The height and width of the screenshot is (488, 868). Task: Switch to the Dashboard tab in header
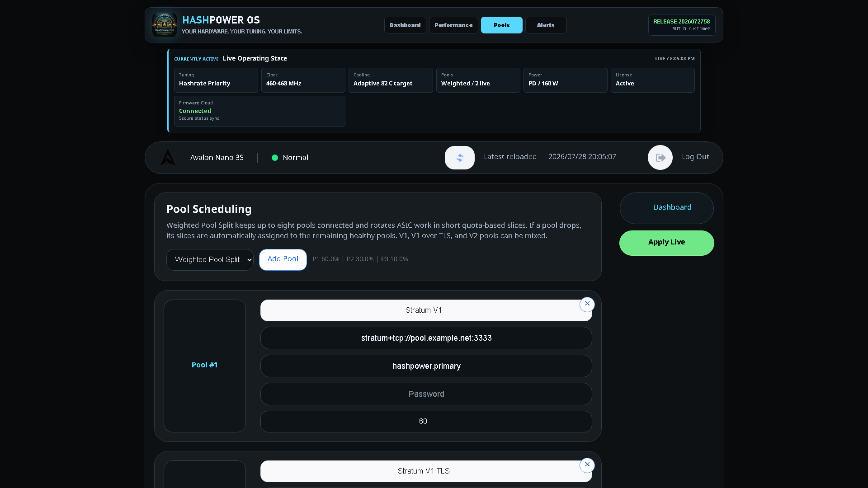click(405, 25)
